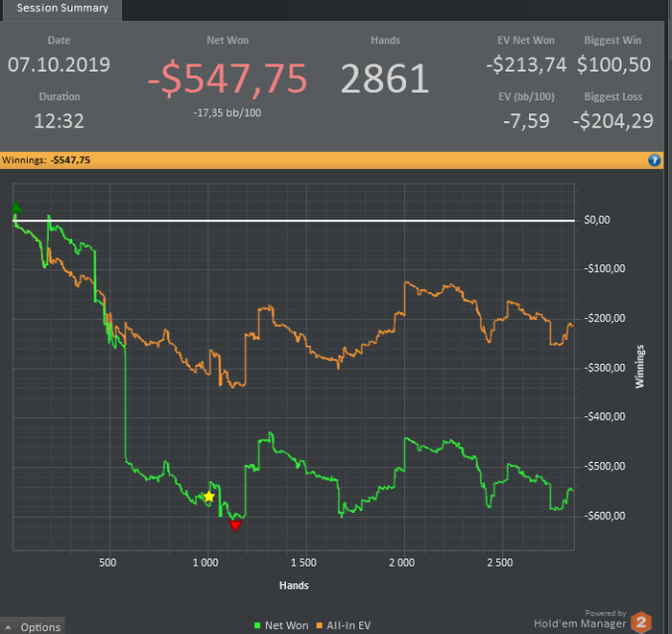The height and width of the screenshot is (634, 672).
Task: Click the Winnings: -$547,75 orange bar label
Action: pos(46,160)
